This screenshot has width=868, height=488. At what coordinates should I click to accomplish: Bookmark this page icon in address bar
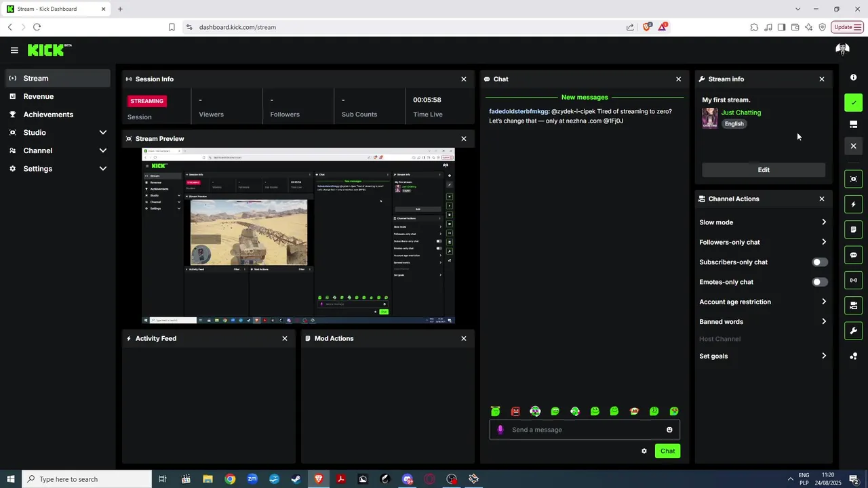click(x=172, y=27)
